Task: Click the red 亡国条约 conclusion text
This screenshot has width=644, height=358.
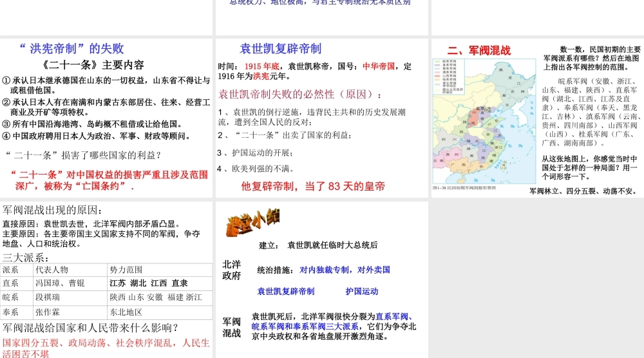Action: tap(109, 180)
